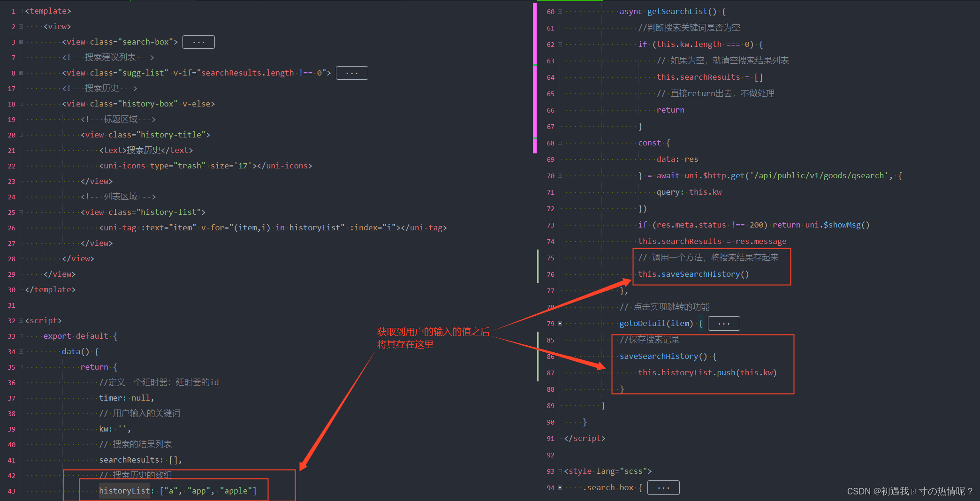Click the lone return statement on line 66

(x=670, y=110)
